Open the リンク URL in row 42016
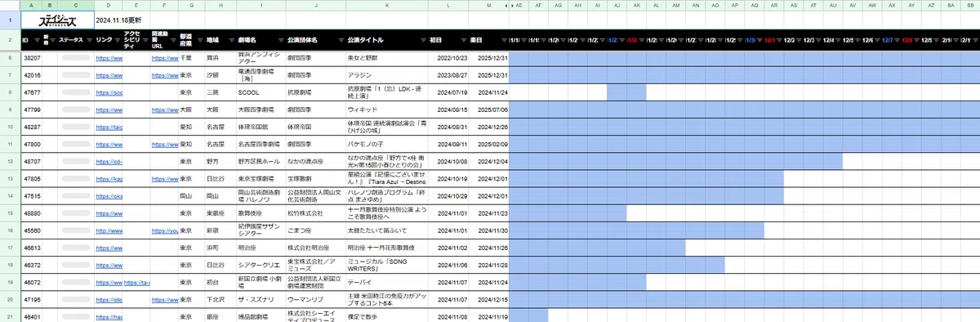 [109, 74]
